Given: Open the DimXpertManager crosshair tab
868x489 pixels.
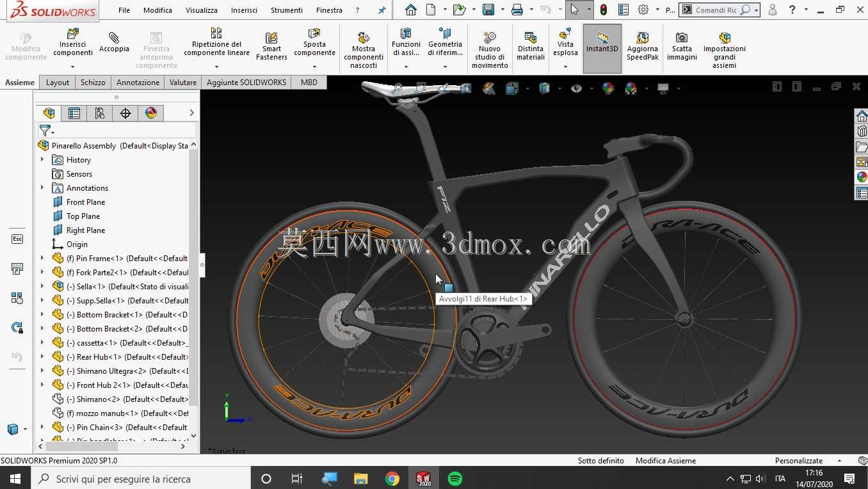Looking at the screenshot, I should tap(125, 113).
